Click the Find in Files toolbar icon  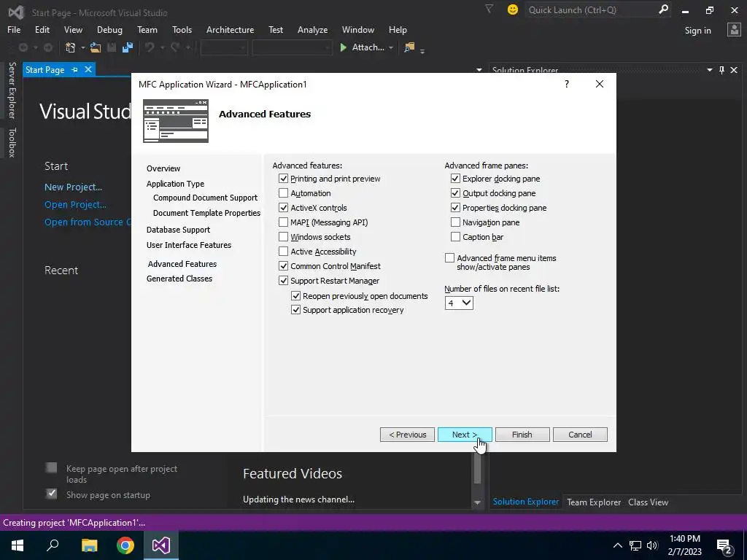(x=409, y=47)
